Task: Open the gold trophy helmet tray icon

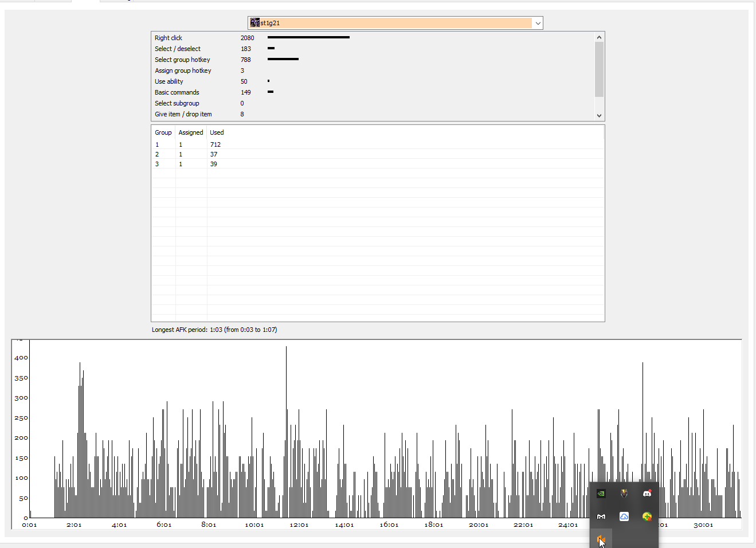Action: point(624,494)
